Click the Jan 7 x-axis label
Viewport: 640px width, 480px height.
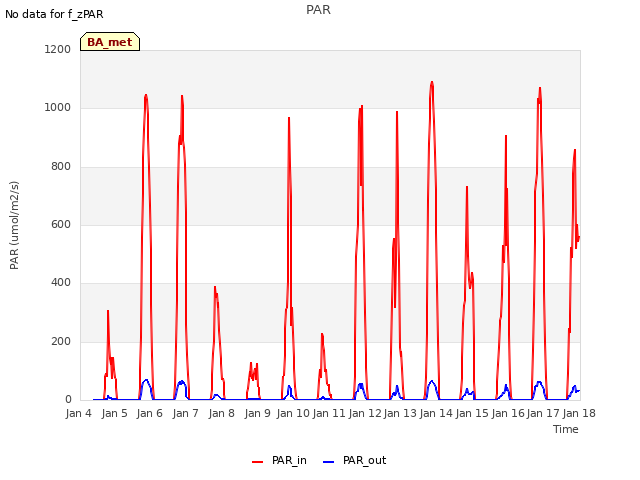[186, 413]
